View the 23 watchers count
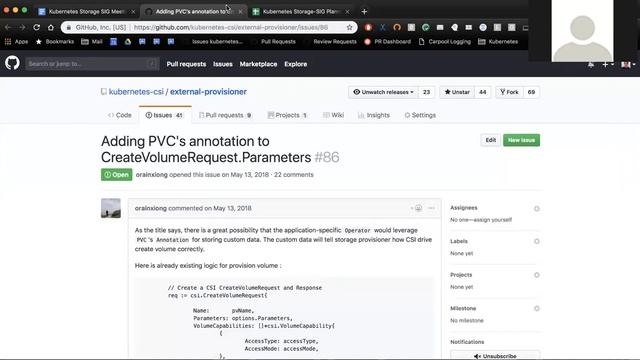This screenshot has height=360, width=640. [x=427, y=92]
